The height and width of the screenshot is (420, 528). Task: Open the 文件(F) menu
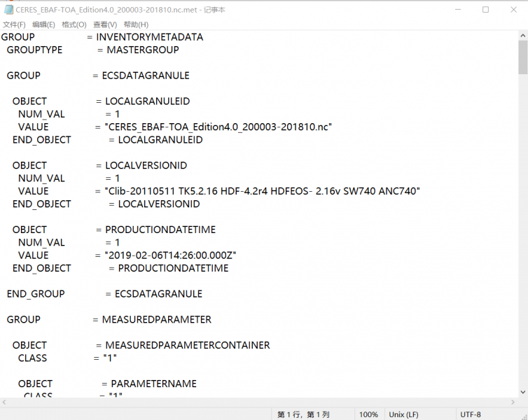[x=14, y=24]
